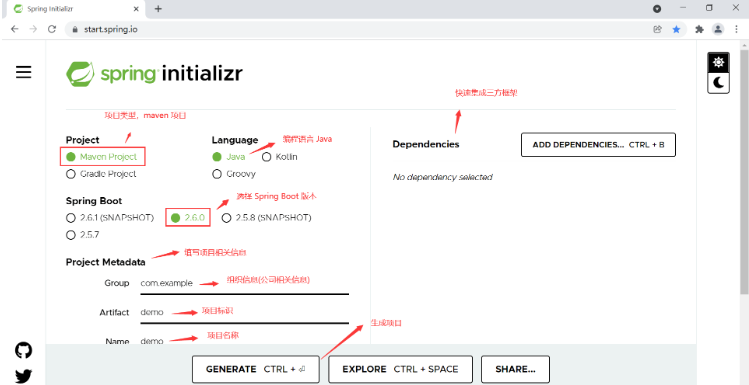Select the Spring Initializr browser tab

tap(76, 9)
